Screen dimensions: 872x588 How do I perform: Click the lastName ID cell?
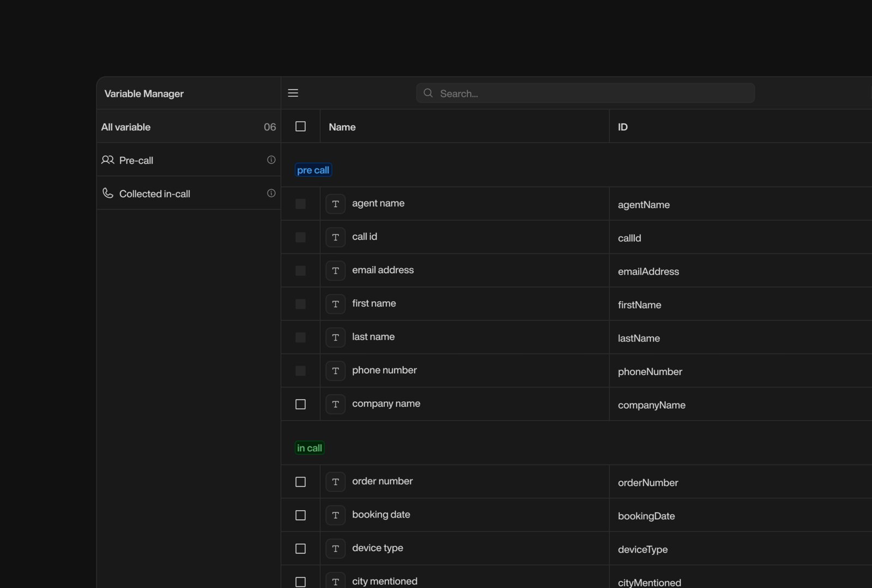click(639, 338)
